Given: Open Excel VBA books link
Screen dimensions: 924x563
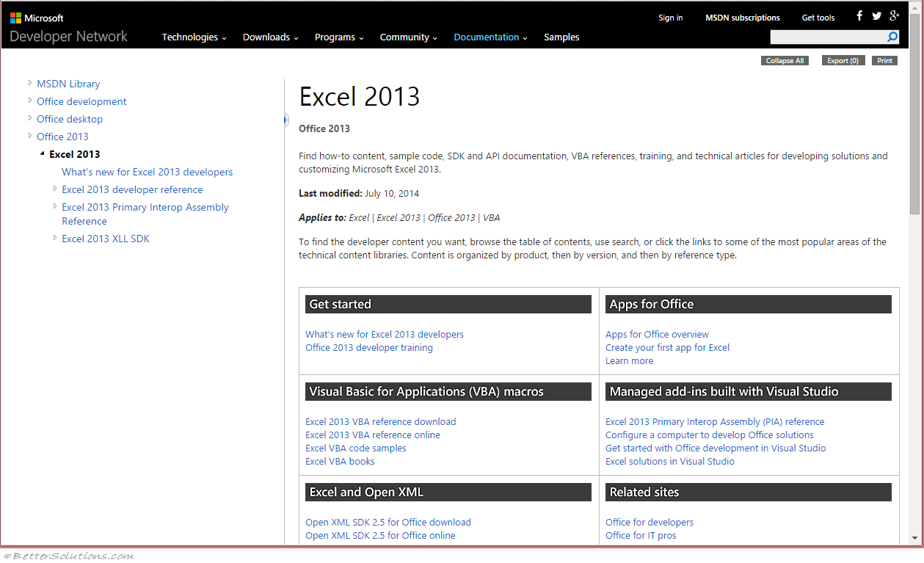Looking at the screenshot, I should pos(340,461).
